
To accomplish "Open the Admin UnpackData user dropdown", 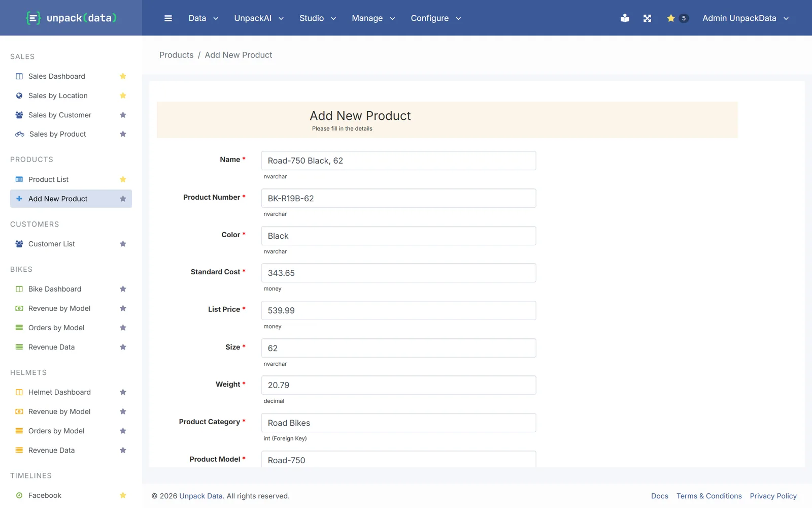I will (x=746, y=18).
